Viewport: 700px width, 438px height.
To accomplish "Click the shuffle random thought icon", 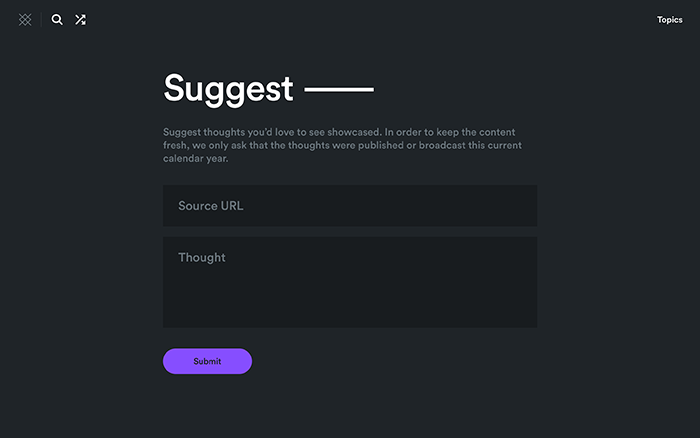I will tap(80, 19).
